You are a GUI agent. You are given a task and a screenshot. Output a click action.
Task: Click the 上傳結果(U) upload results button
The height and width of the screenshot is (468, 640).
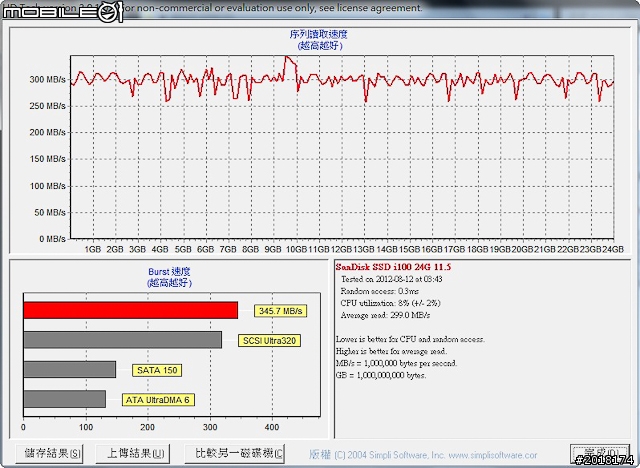(133, 453)
